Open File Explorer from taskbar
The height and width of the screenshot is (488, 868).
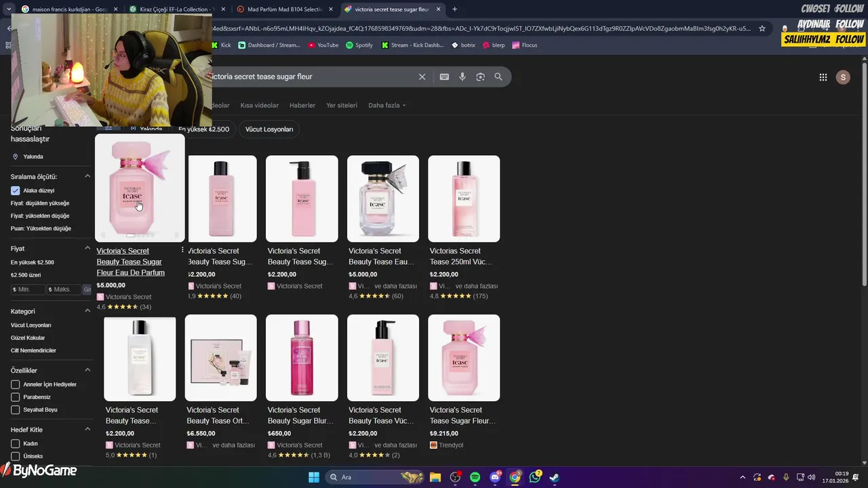pos(435,477)
